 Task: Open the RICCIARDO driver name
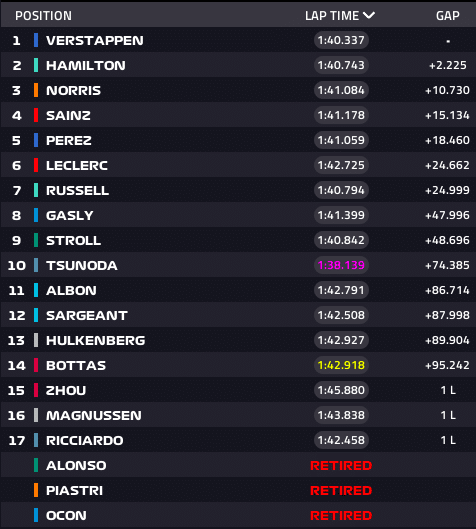(85, 440)
